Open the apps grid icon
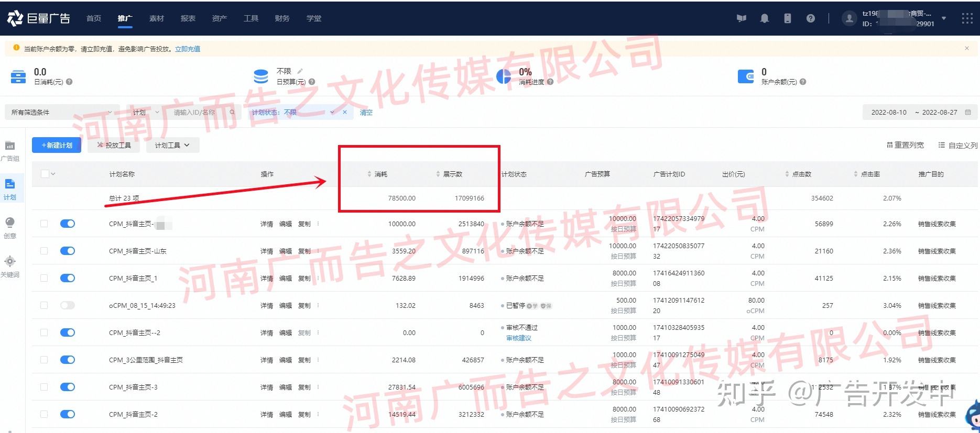This screenshot has height=433, width=980. click(x=967, y=18)
